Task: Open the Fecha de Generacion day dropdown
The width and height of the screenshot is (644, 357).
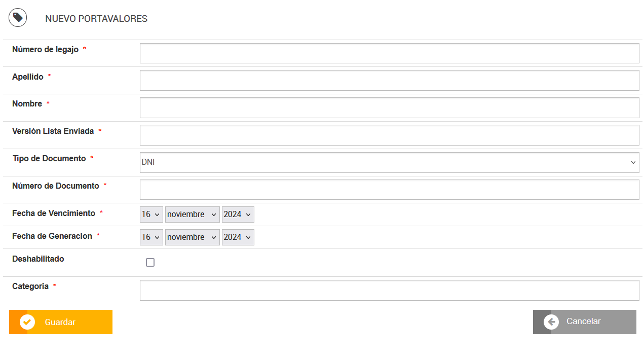Action: (151, 237)
